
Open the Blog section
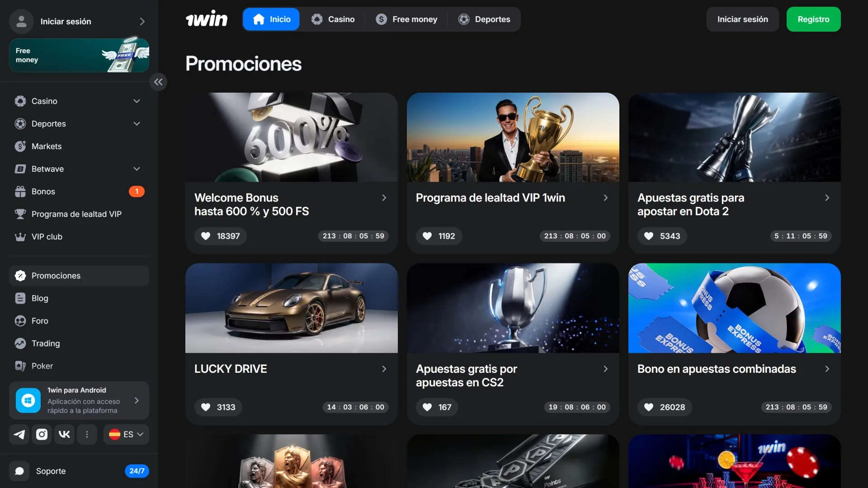pos(79,298)
